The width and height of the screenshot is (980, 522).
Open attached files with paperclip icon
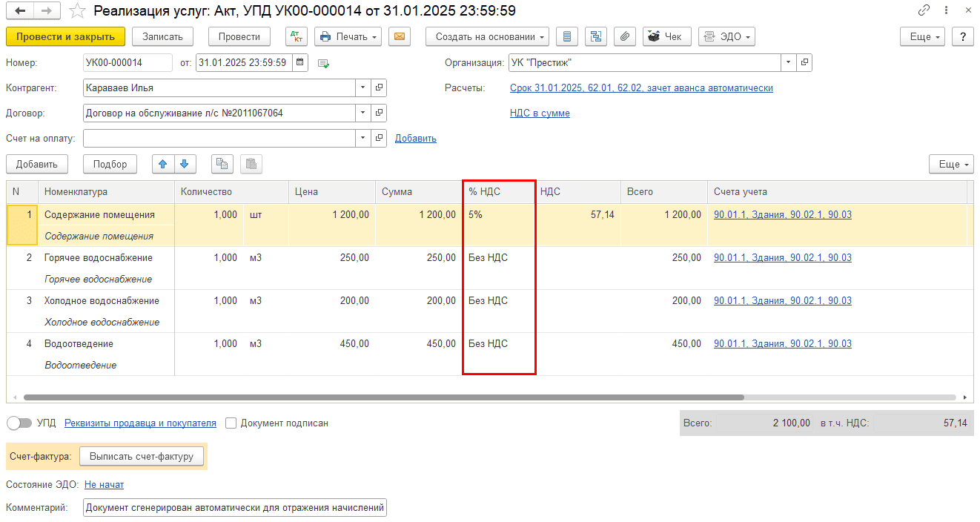tap(625, 36)
